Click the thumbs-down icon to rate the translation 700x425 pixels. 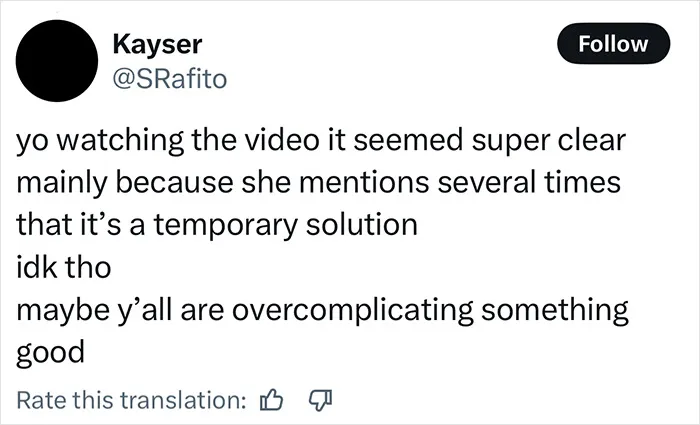321,400
